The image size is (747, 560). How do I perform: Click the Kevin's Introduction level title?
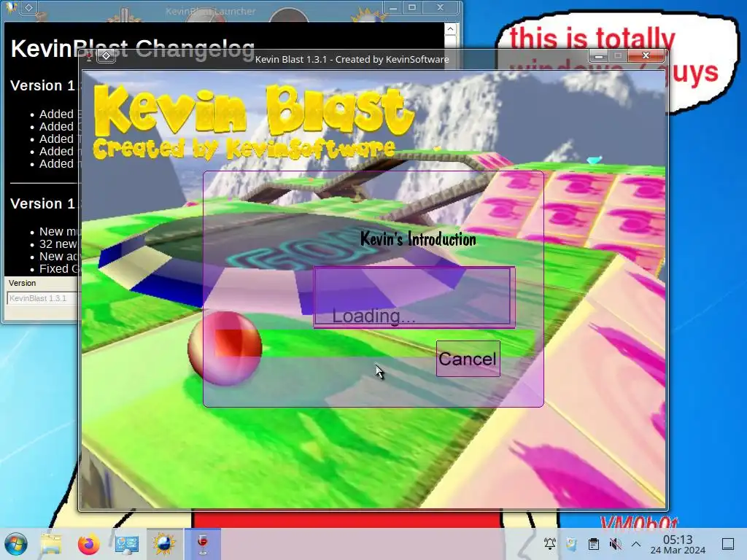pyautogui.click(x=418, y=239)
